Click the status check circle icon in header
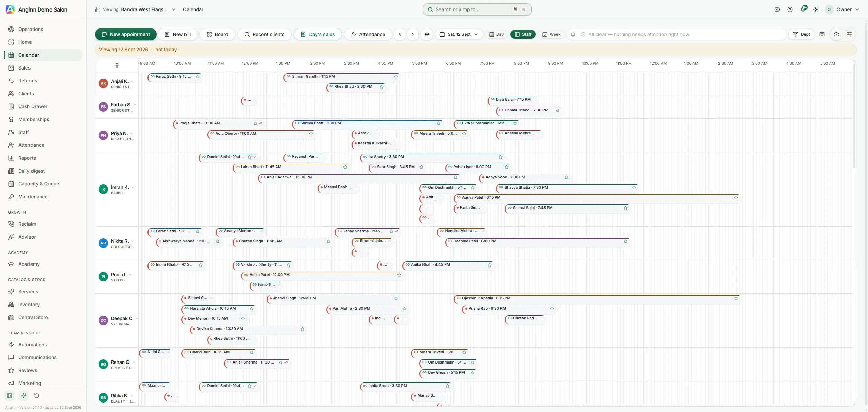The height and width of the screenshot is (412, 868). [x=777, y=9]
